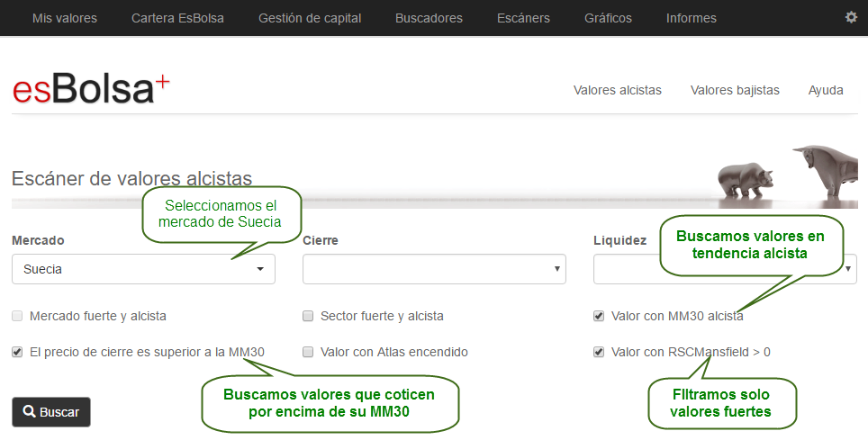Screen dimensions: 868x440
Task: Expand the Liquidez dropdown arrow
Action: pyautogui.click(x=848, y=269)
